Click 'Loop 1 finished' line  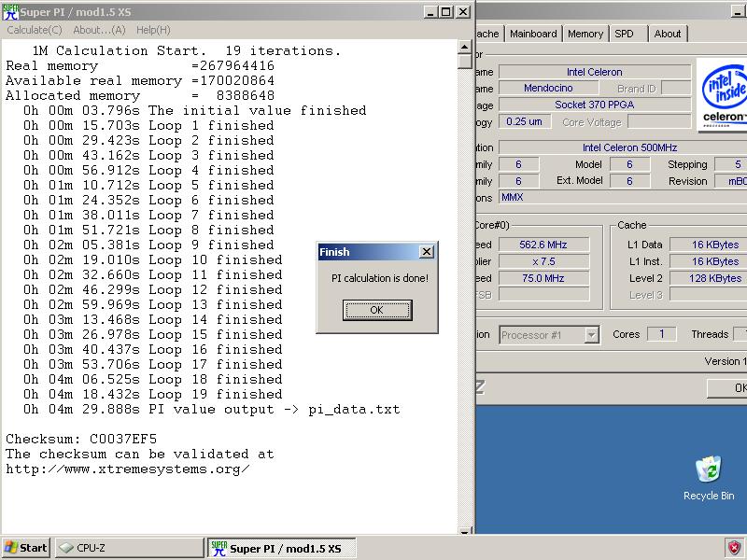click(148, 126)
